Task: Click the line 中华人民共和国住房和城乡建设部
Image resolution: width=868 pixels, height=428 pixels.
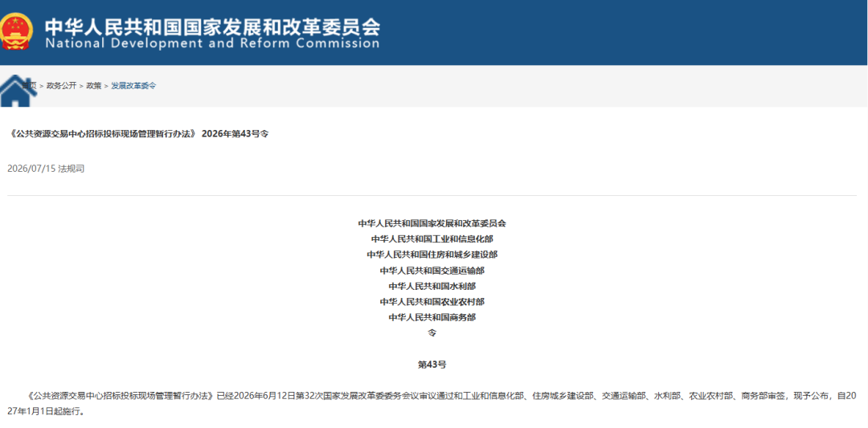Action: tap(432, 255)
